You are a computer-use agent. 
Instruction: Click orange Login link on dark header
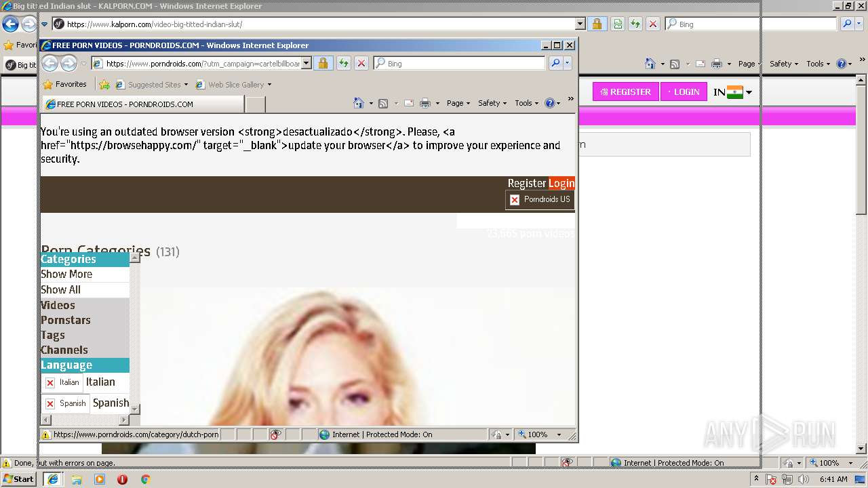click(561, 183)
